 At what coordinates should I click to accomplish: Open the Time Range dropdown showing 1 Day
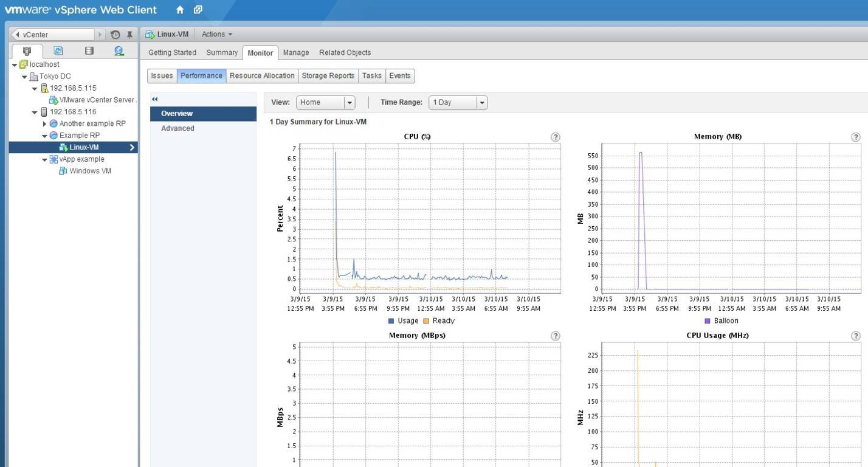click(458, 103)
